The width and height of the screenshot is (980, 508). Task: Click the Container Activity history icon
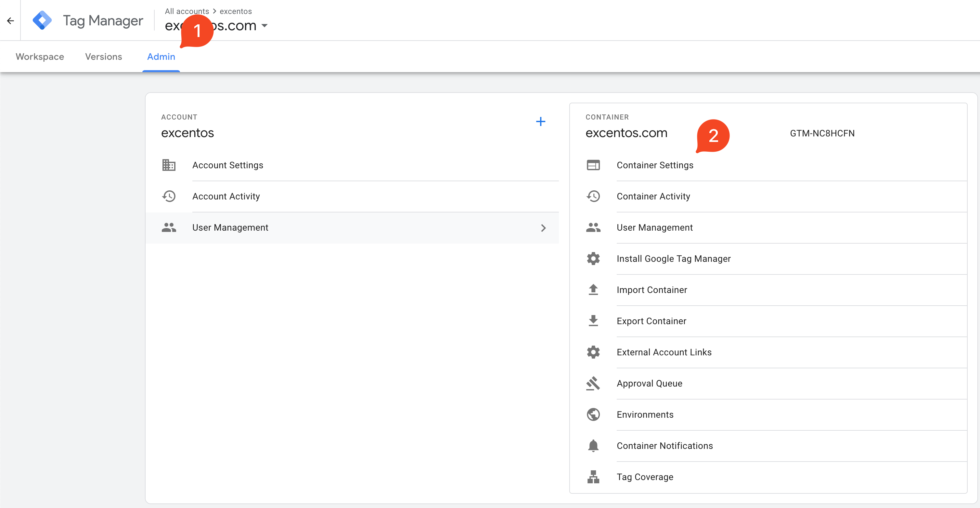point(593,196)
